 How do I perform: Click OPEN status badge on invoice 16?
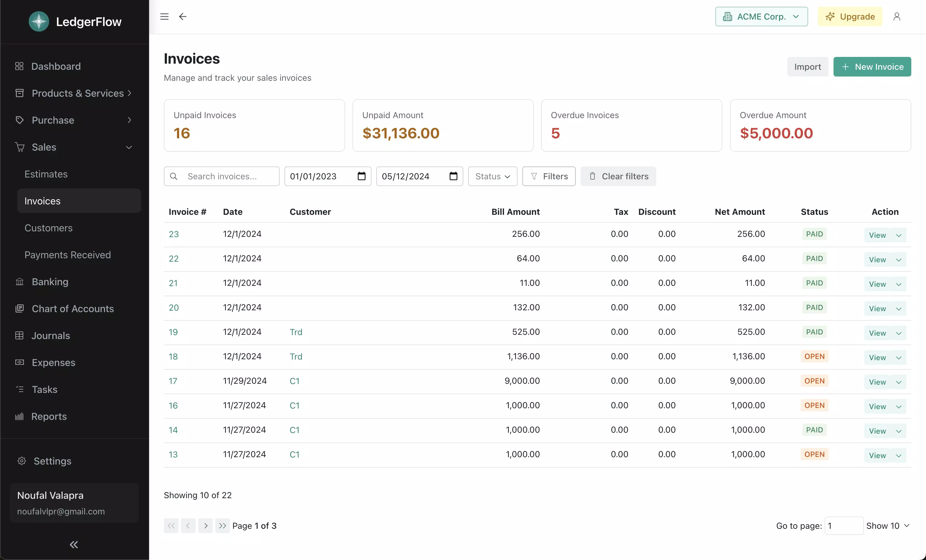pos(815,406)
